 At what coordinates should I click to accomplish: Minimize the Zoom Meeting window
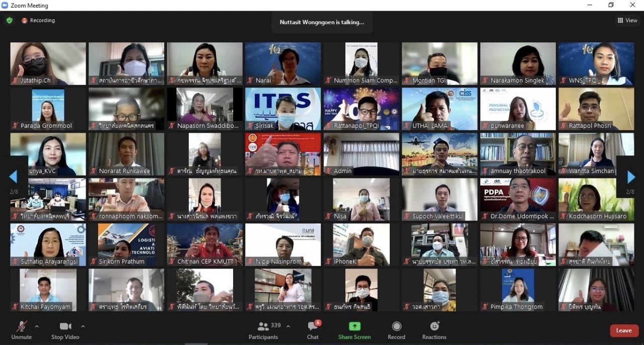[590, 5]
